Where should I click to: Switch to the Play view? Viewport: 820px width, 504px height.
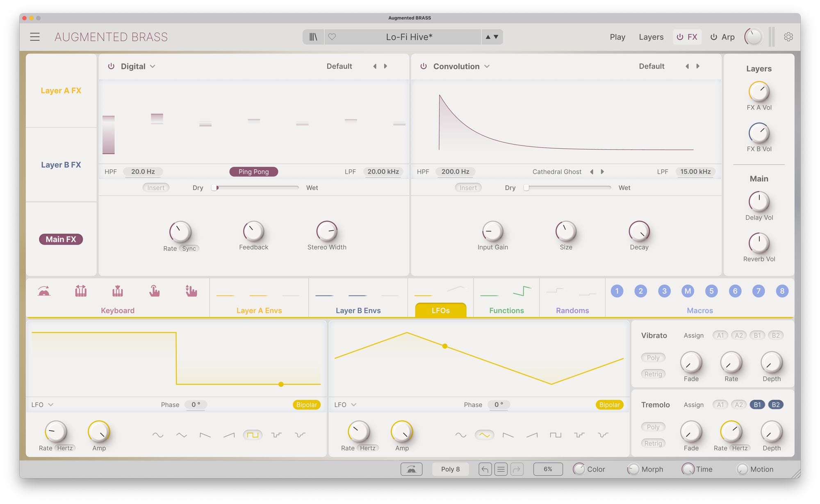[x=617, y=37]
